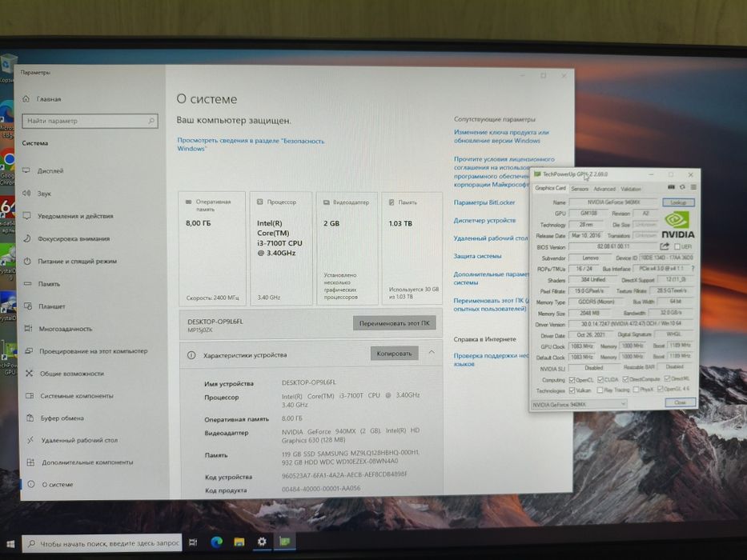Open Clipboard (Буфер обмена) settings

[62, 418]
